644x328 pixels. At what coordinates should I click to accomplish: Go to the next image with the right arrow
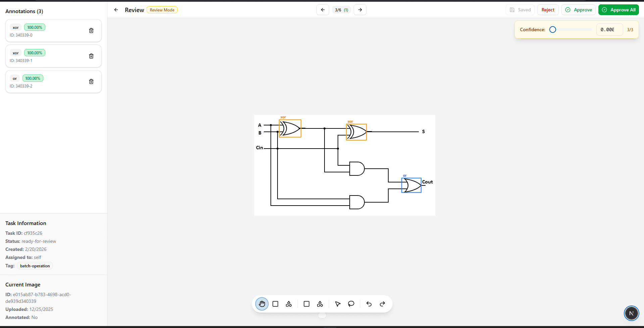pyautogui.click(x=360, y=10)
